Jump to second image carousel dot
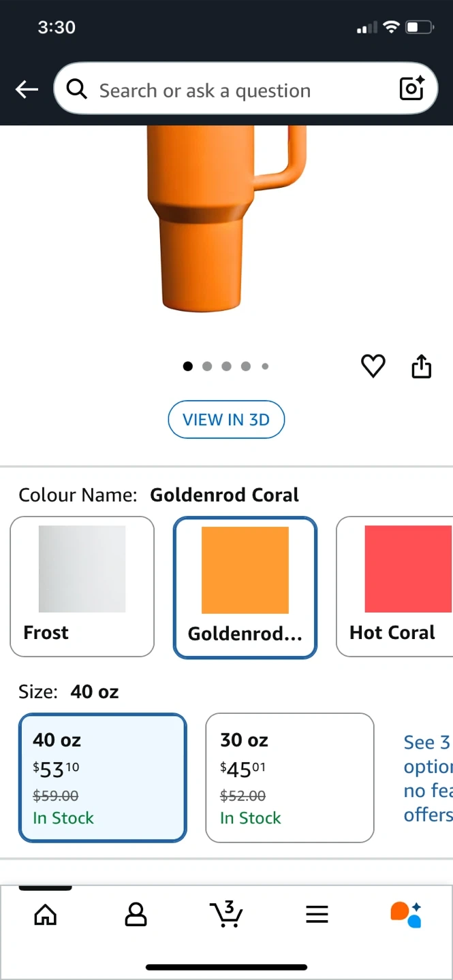The height and width of the screenshot is (980, 453). (x=207, y=366)
